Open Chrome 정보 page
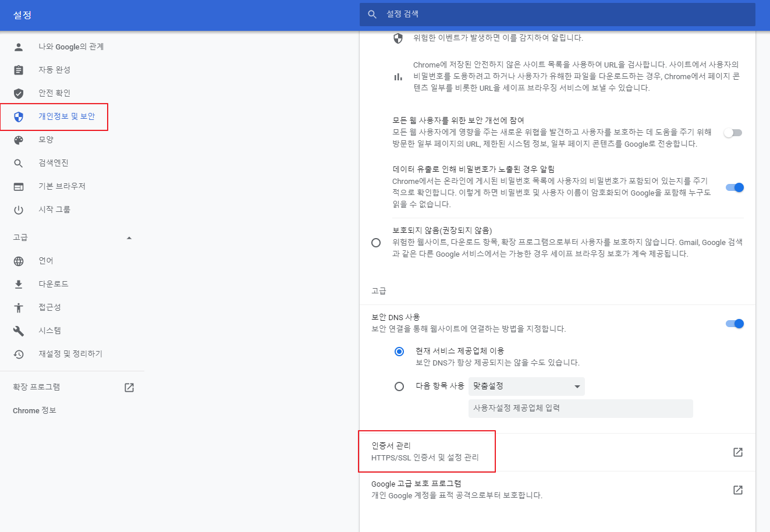Screen dimensions: 770x532 pos(34,411)
